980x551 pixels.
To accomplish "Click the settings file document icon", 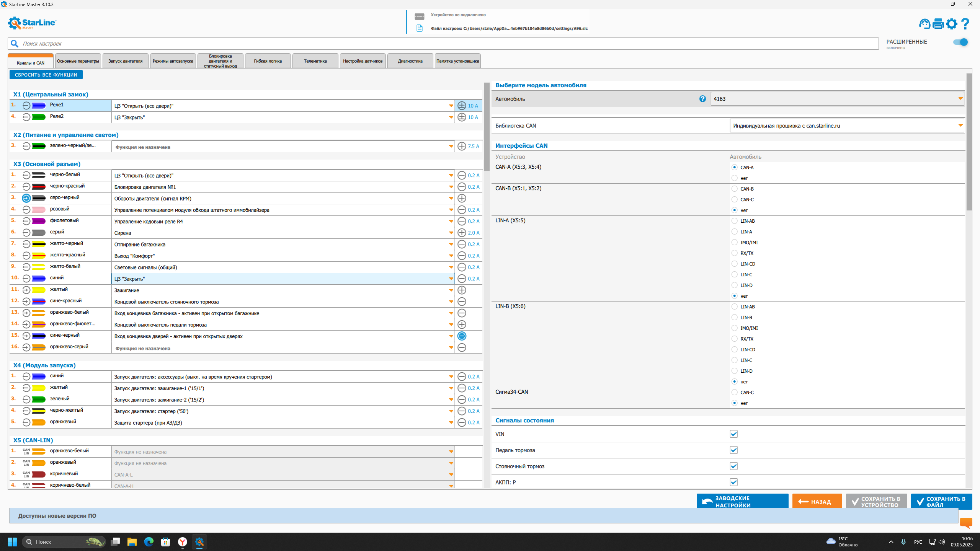I will [x=420, y=28].
